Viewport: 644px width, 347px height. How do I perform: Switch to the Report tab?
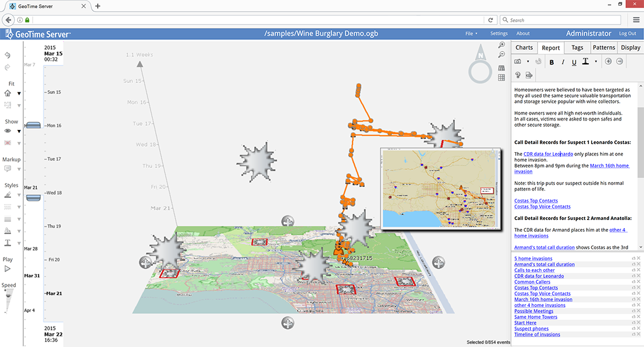pos(551,47)
